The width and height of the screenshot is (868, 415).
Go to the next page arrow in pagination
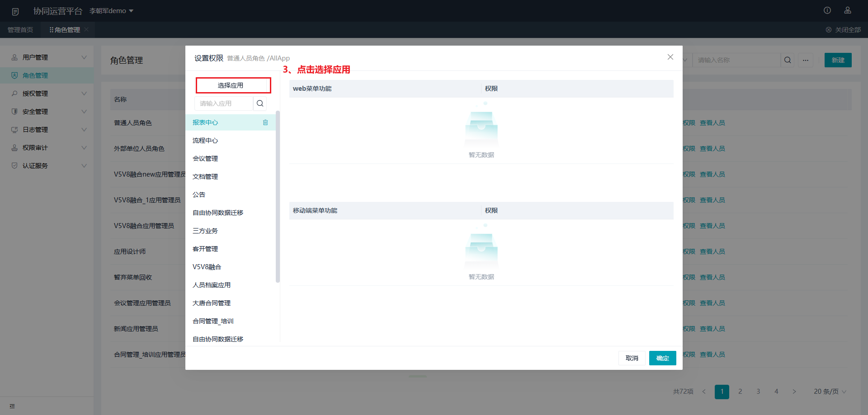[x=794, y=392]
